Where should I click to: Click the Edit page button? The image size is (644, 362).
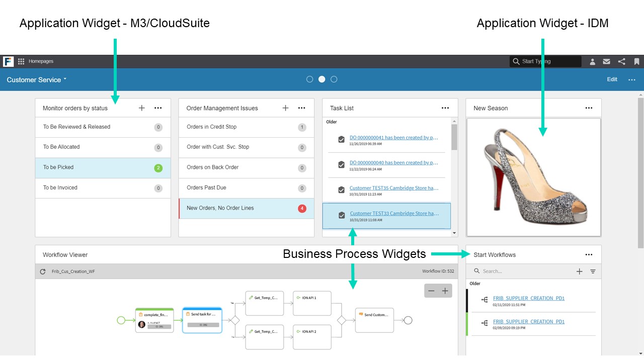[x=612, y=79]
